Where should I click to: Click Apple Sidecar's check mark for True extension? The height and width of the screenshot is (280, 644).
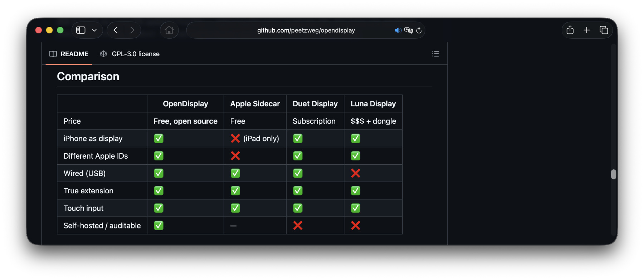pos(235,191)
